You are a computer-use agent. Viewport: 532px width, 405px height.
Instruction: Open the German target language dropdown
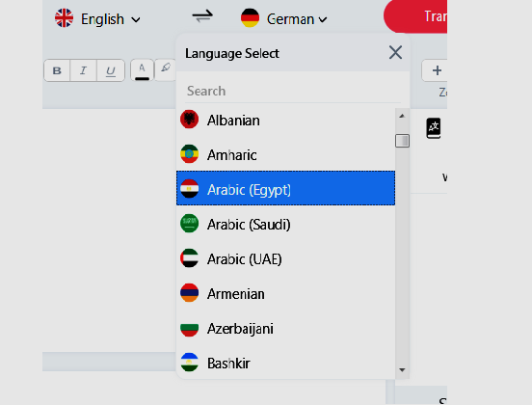pos(284,18)
